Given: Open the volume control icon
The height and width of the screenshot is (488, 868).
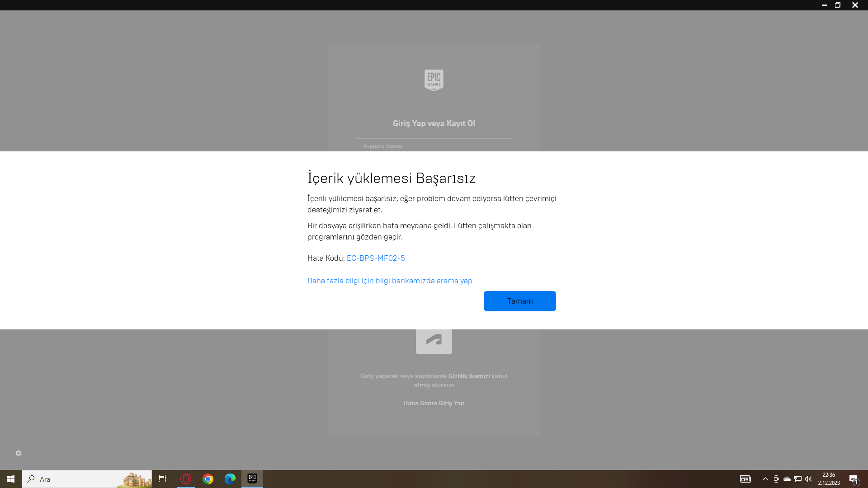Looking at the screenshot, I should pyautogui.click(x=808, y=479).
